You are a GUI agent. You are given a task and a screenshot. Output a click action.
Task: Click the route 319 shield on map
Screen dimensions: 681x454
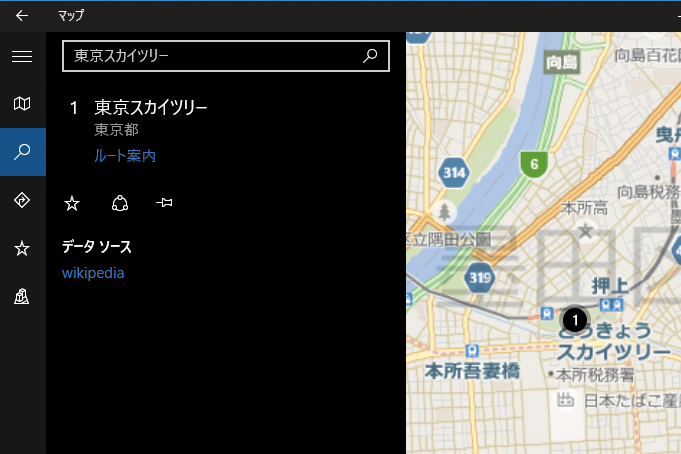[479, 277]
